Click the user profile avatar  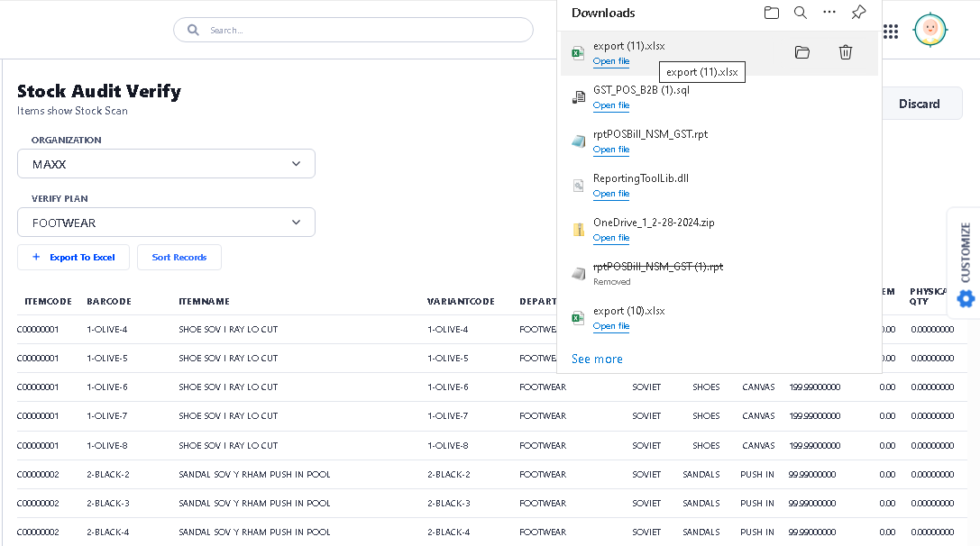(930, 31)
